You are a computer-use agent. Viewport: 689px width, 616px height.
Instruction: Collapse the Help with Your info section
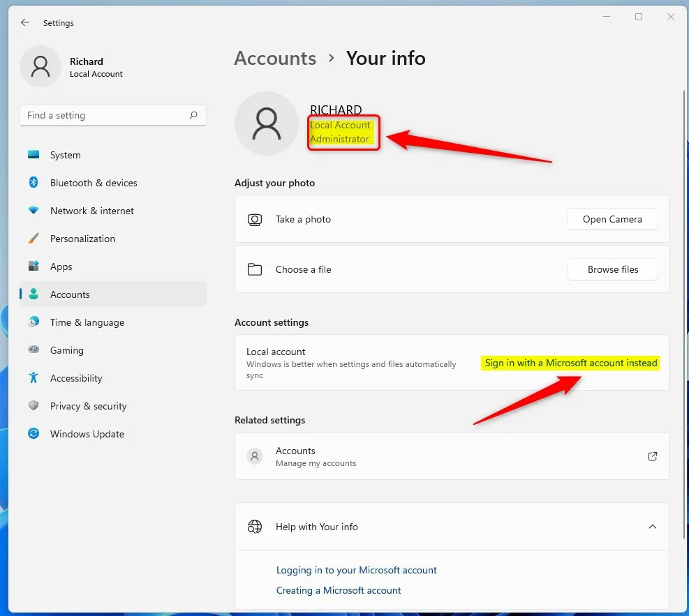[652, 527]
